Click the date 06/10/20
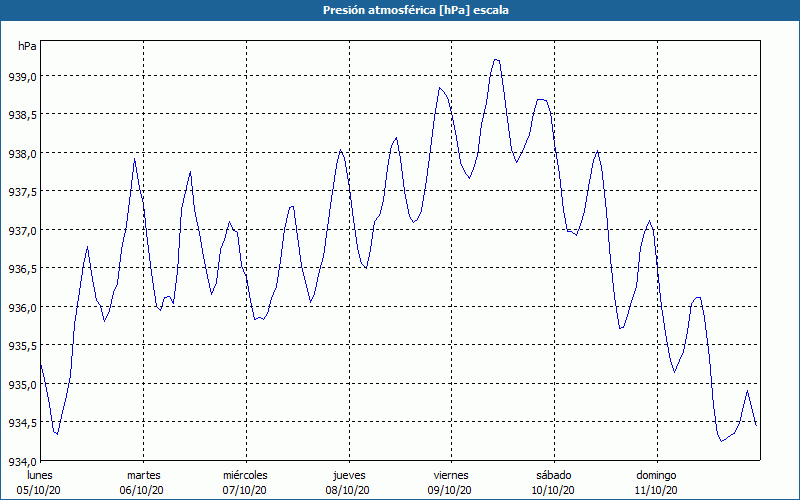 142,490
